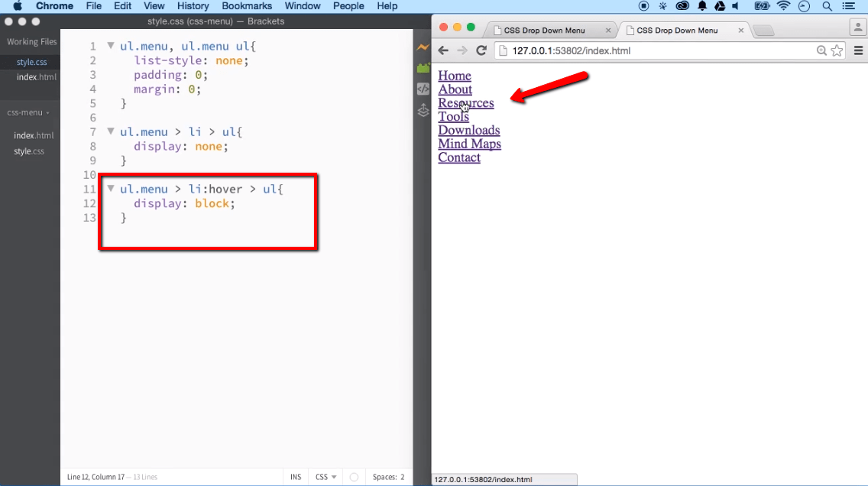Toggle overwrite mode via the INS indicator
The height and width of the screenshot is (486, 868).
tap(295, 476)
